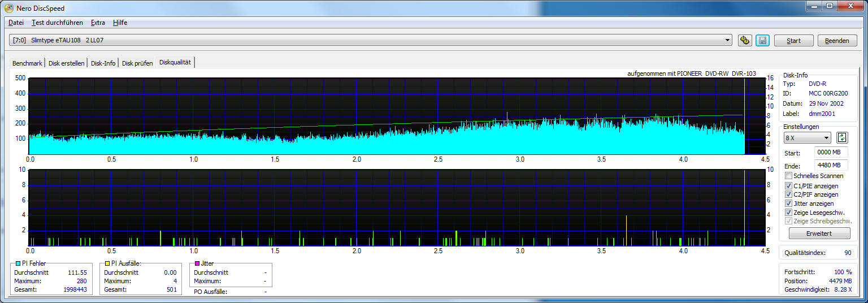
Task: Click the Start button
Action: 793,41
